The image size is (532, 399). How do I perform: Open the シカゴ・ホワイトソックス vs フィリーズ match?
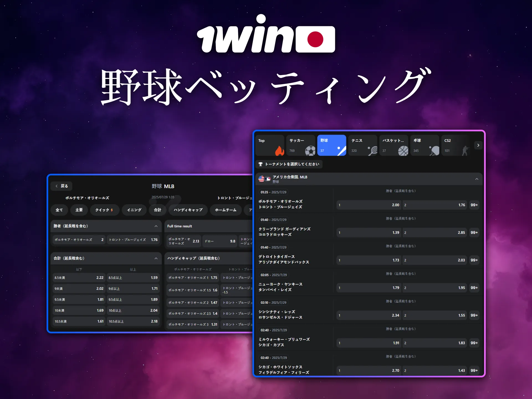(x=284, y=370)
